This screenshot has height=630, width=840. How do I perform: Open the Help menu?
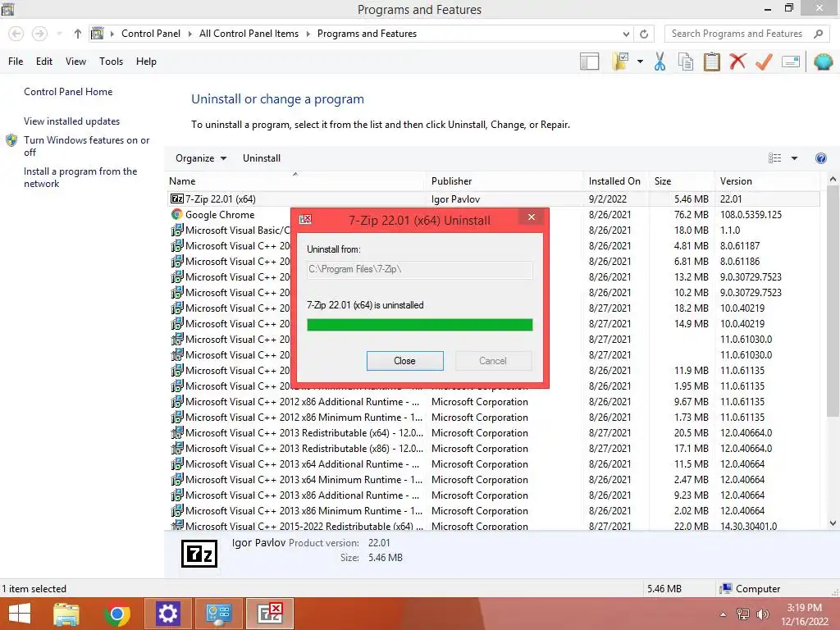[x=146, y=62]
